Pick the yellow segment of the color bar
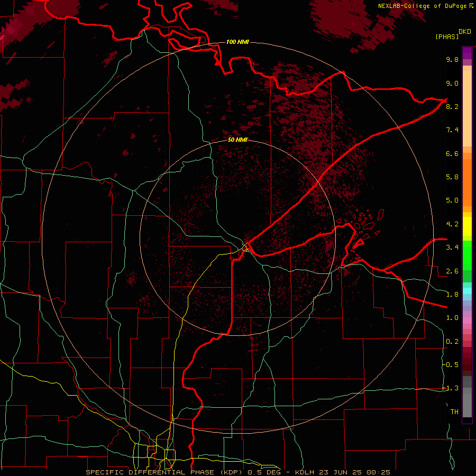 (x=467, y=226)
